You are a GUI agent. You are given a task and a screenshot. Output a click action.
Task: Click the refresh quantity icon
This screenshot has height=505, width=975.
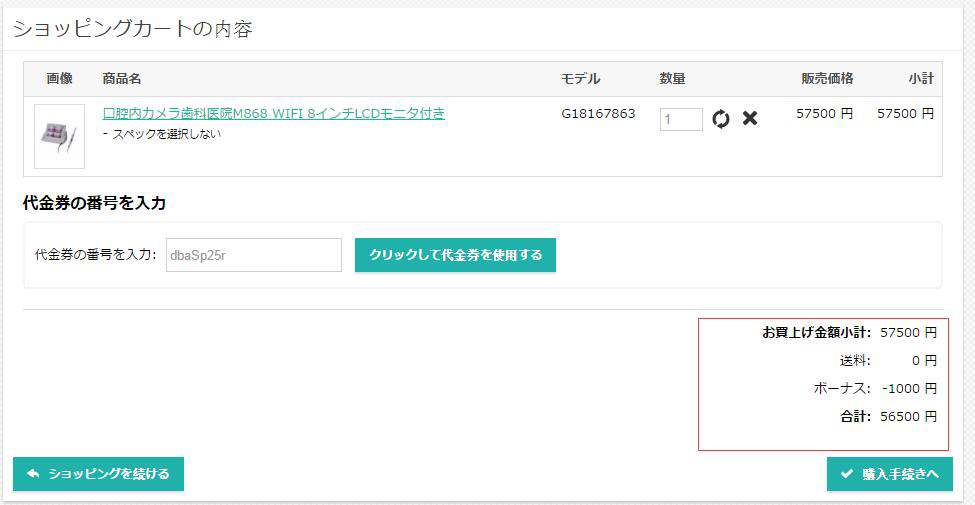pyautogui.click(x=721, y=119)
